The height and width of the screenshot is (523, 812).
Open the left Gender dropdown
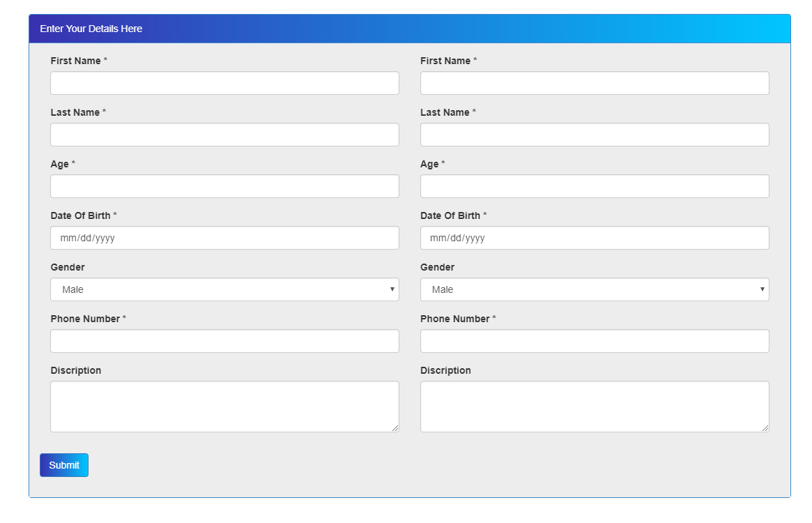(224, 289)
